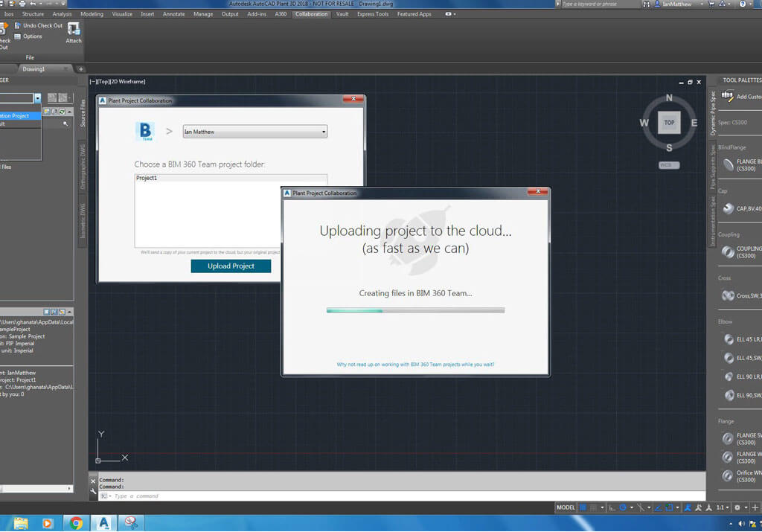The image size is (762, 532).
Task: Click the BIM 360 Team logo
Action: 145,131
